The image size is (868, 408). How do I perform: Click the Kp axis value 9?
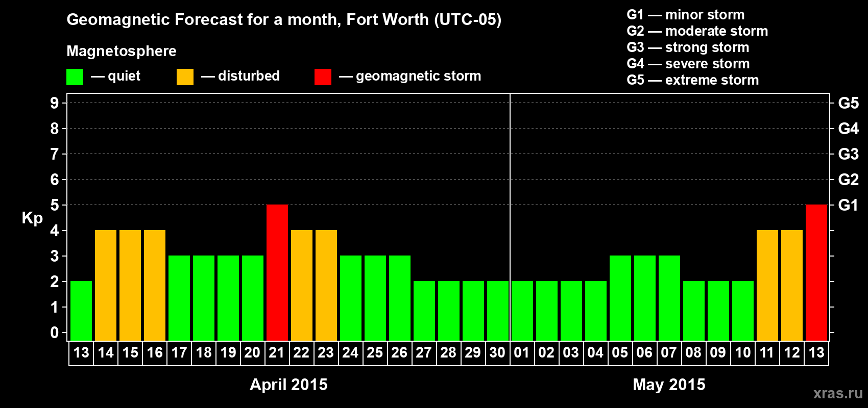point(55,103)
